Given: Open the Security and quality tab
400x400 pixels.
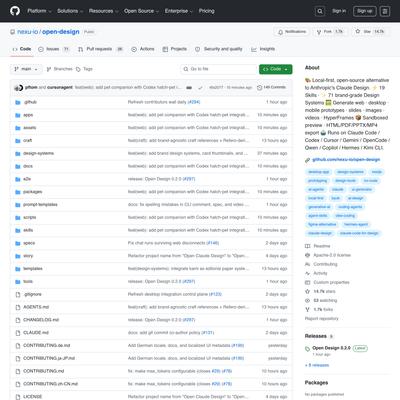Looking at the screenshot, I should pyautogui.click(x=219, y=49).
